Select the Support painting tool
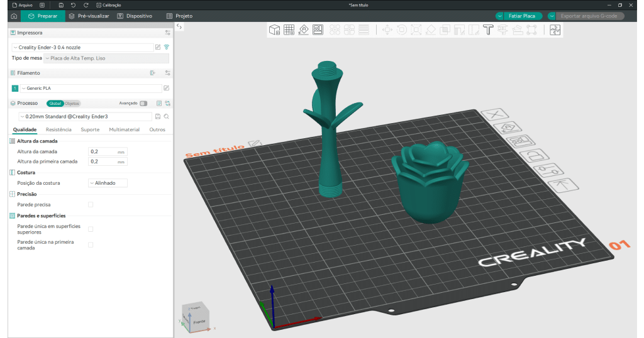The height and width of the screenshot is (338, 644). [x=459, y=30]
